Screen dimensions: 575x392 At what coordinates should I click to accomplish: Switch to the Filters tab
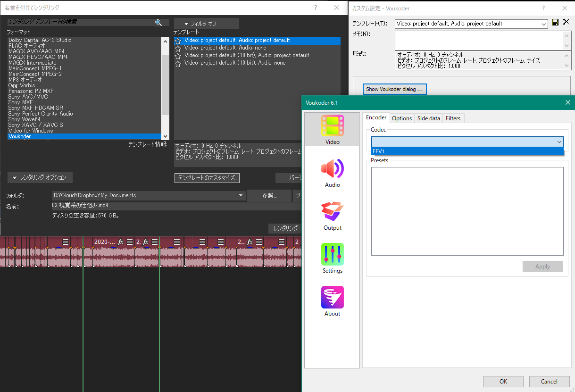tap(453, 118)
